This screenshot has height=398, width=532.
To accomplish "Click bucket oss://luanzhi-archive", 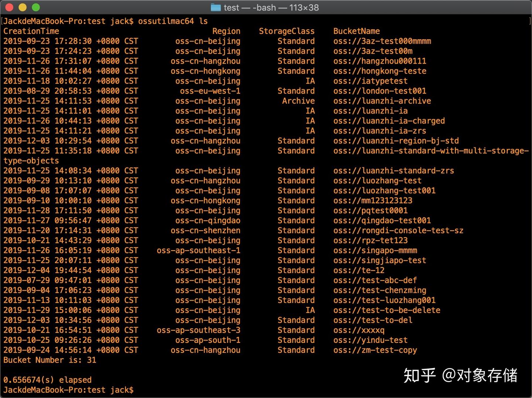I will [x=382, y=101].
